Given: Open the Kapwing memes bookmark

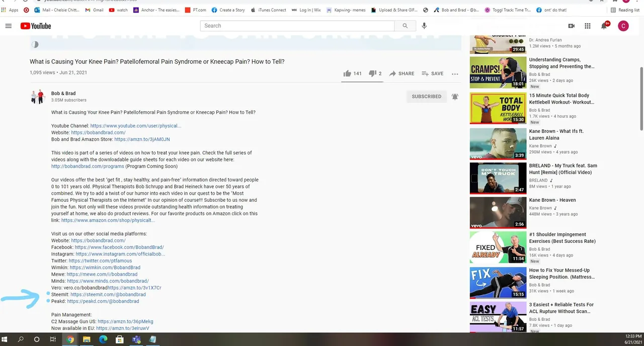Looking at the screenshot, I should click(x=346, y=10).
